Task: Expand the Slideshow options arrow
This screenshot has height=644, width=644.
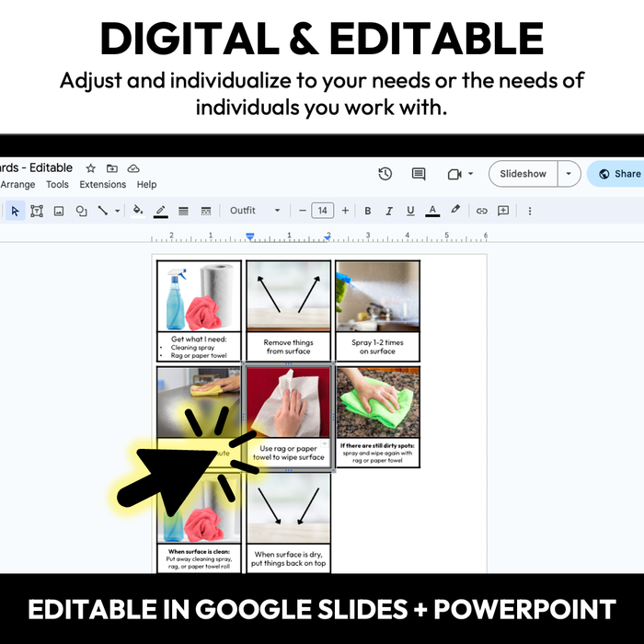Action: tap(569, 174)
